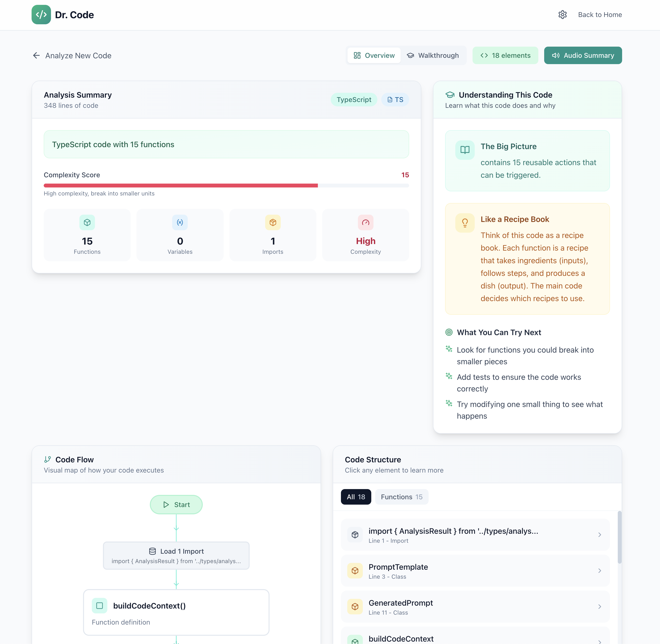Screen dimensions: 660x644
Task: Click the back arrow beside Analyze New Code
Action: tap(36, 55)
